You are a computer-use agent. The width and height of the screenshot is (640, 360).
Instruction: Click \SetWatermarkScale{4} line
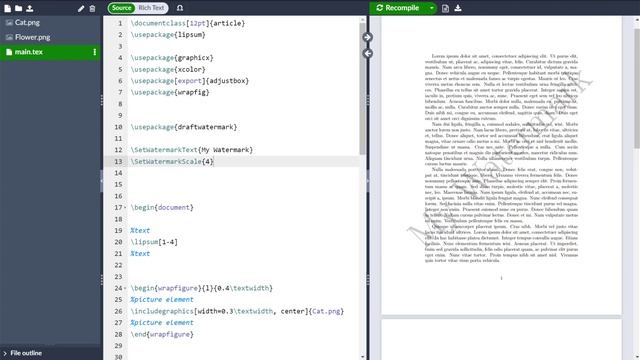coord(172,162)
